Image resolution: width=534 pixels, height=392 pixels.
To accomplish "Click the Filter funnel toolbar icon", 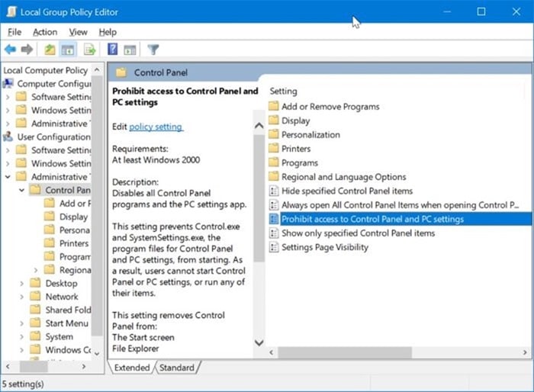I will (153, 50).
